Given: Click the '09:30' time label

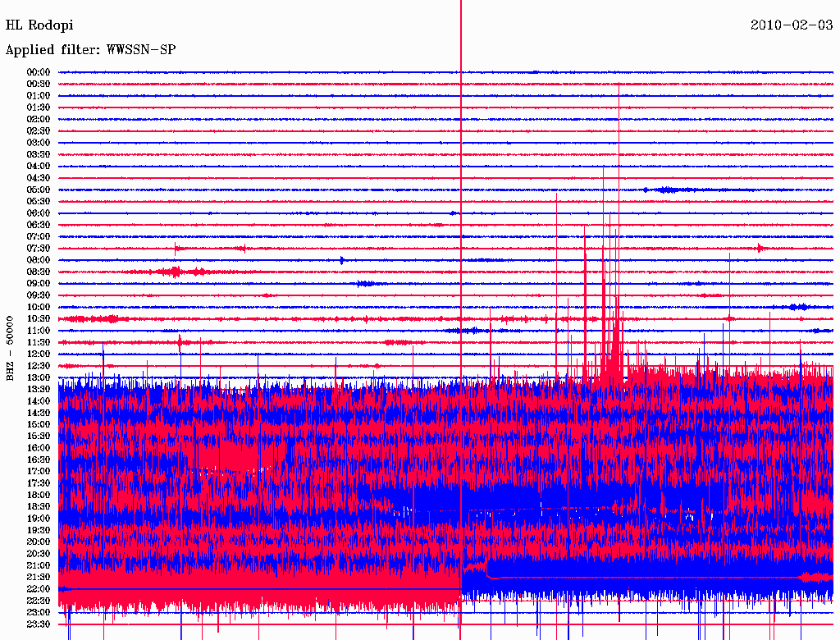Looking at the screenshot, I should coord(39,295).
